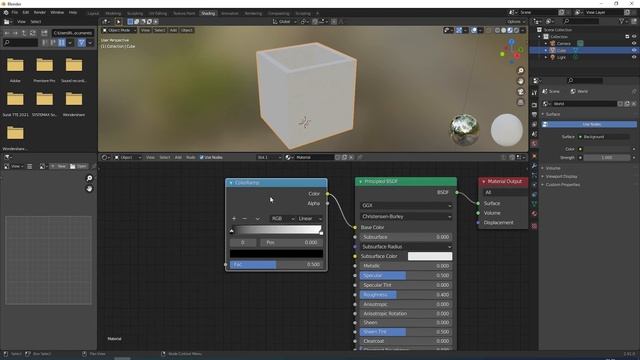640x360 pixels.
Task: Click the New button in image editor
Action: 58,167
